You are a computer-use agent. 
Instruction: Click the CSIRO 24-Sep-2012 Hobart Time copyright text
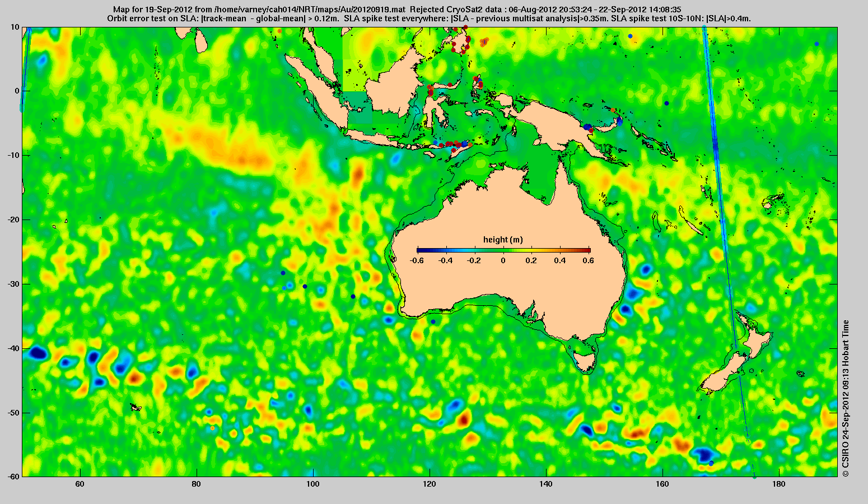[846, 398]
